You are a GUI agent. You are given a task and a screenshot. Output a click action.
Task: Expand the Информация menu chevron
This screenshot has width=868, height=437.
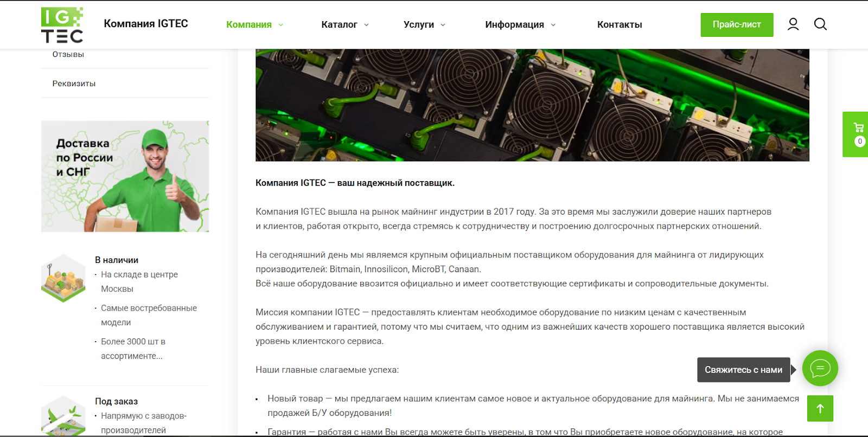pyautogui.click(x=553, y=25)
